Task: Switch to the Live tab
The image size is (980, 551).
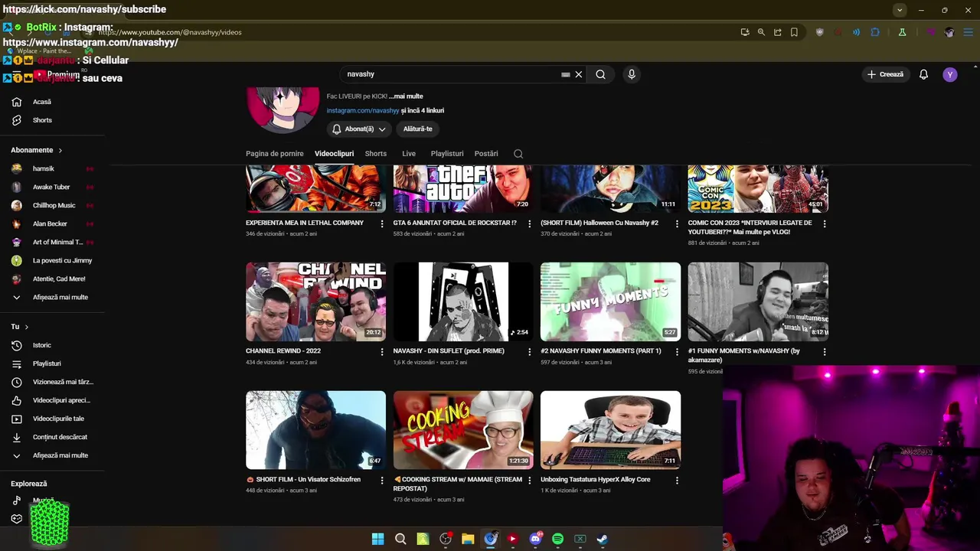Action: [409, 154]
